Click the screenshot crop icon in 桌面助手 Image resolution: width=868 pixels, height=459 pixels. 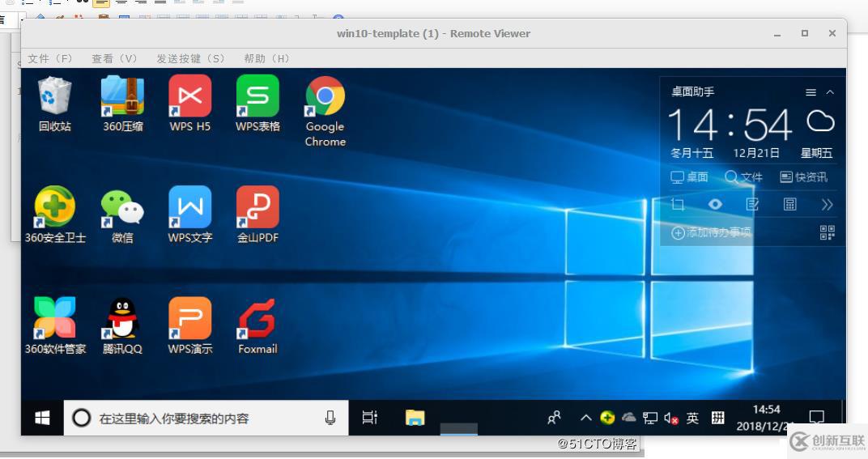coord(678,204)
